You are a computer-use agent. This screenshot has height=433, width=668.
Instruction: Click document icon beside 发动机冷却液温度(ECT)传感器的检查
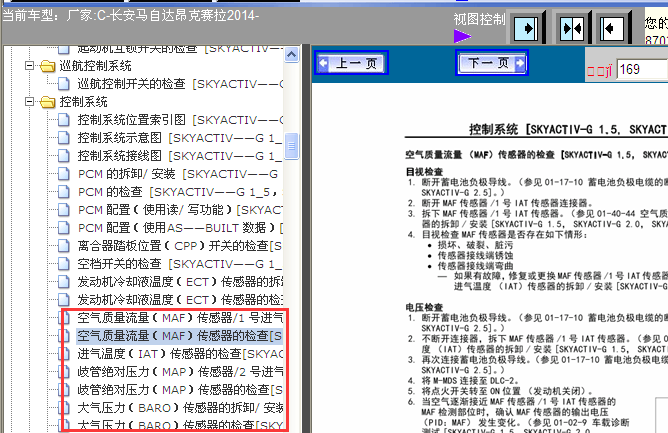(x=63, y=300)
